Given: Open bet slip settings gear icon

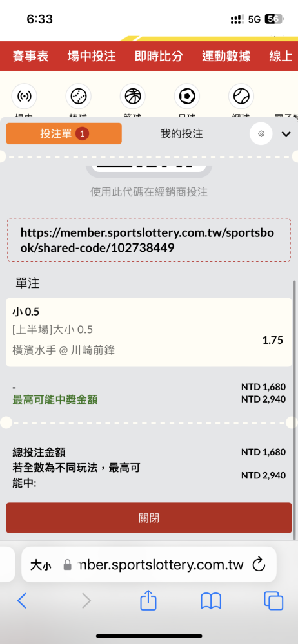Looking at the screenshot, I should (x=261, y=133).
